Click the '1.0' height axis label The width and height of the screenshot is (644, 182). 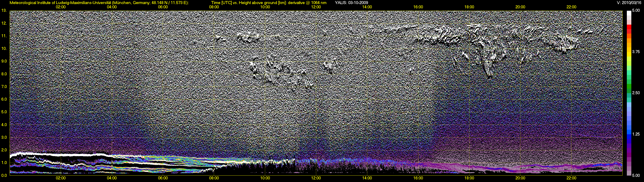(4, 163)
